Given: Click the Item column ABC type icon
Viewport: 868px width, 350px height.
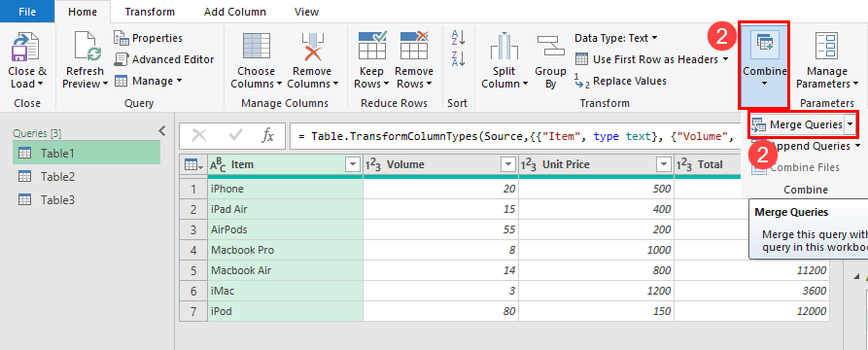Looking at the screenshot, I should point(218,164).
